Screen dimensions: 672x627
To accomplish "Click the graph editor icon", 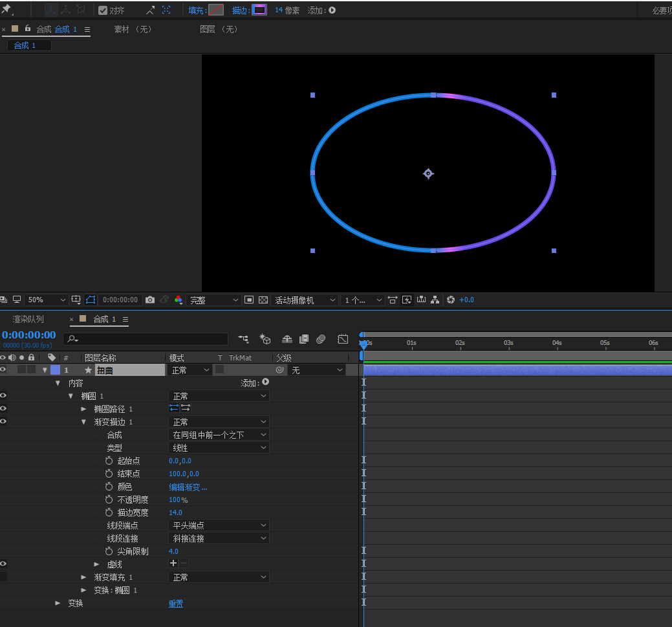I will click(343, 339).
